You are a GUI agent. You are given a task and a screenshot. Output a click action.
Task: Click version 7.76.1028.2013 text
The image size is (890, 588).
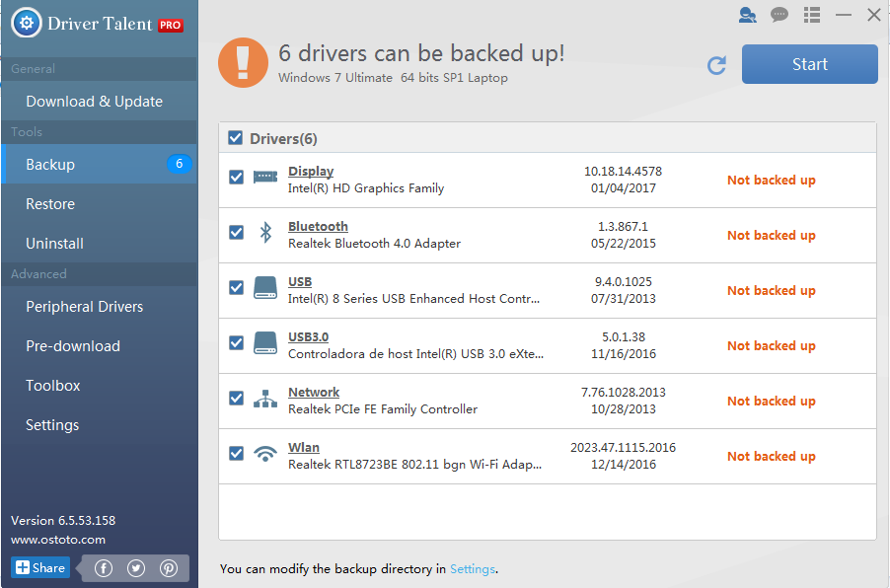coord(624,393)
